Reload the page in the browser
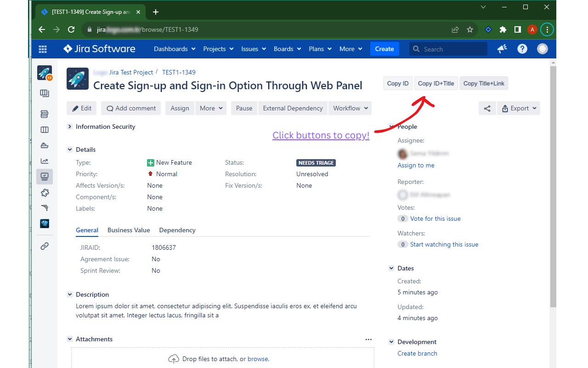Viewport: 588px width, 368px height. coord(71,29)
